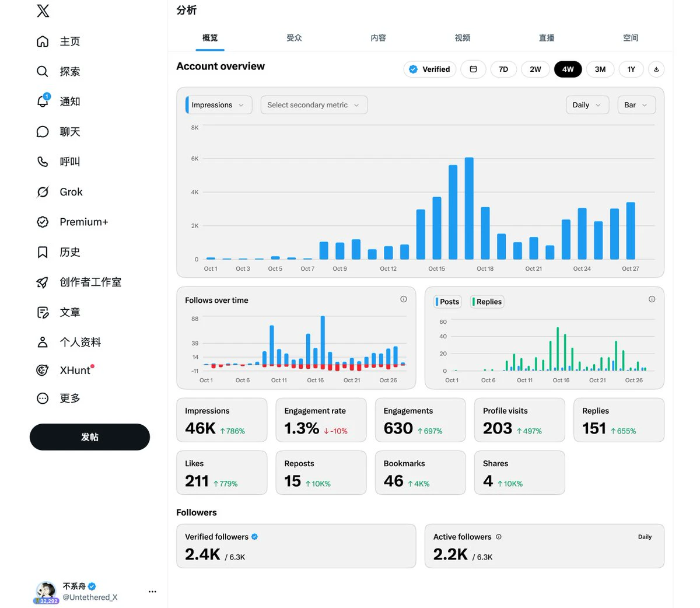Switch to the 受众 tab
700x608 pixels.
pyautogui.click(x=294, y=38)
